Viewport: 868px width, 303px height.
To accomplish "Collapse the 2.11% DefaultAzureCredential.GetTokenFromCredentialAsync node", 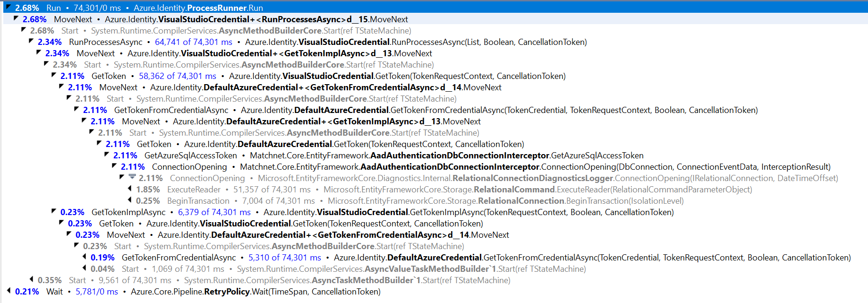I will 77,109.
